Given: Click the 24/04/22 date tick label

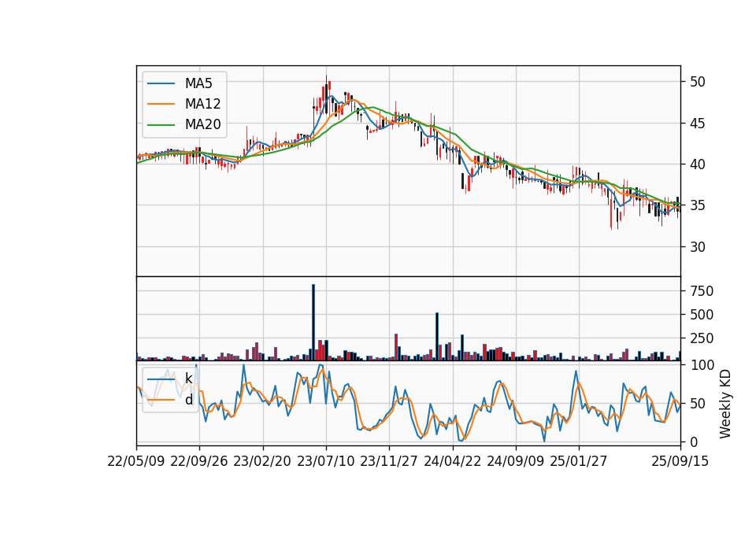Looking at the screenshot, I should click(x=452, y=461).
